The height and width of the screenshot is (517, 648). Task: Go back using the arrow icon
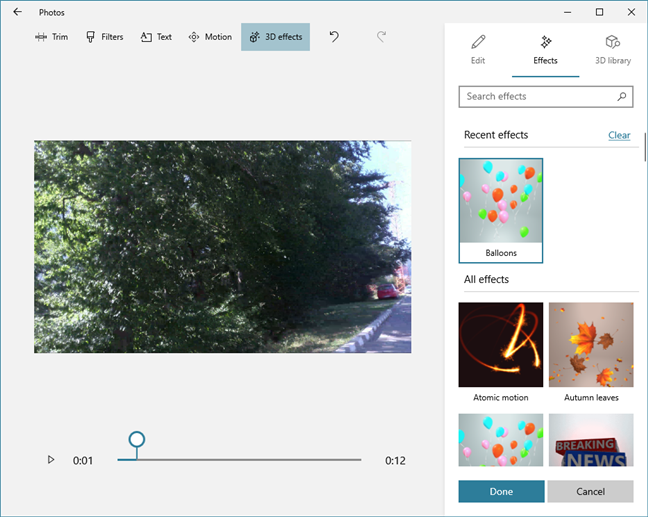[x=17, y=12]
